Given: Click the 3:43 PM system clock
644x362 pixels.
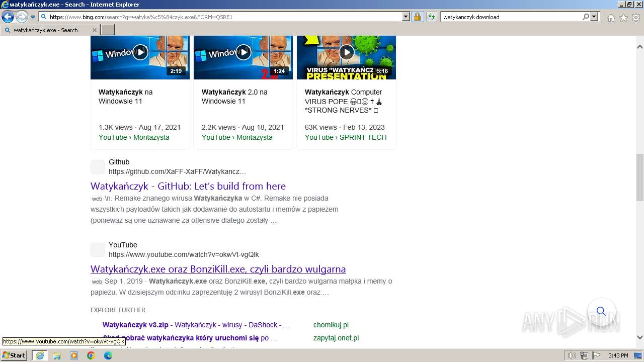Looking at the screenshot, I should pos(618,355).
